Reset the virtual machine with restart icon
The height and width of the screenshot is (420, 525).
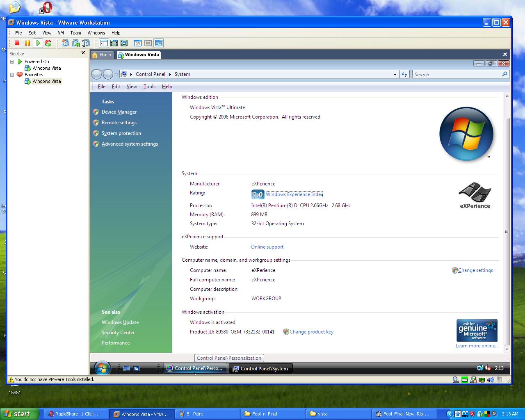(x=48, y=43)
